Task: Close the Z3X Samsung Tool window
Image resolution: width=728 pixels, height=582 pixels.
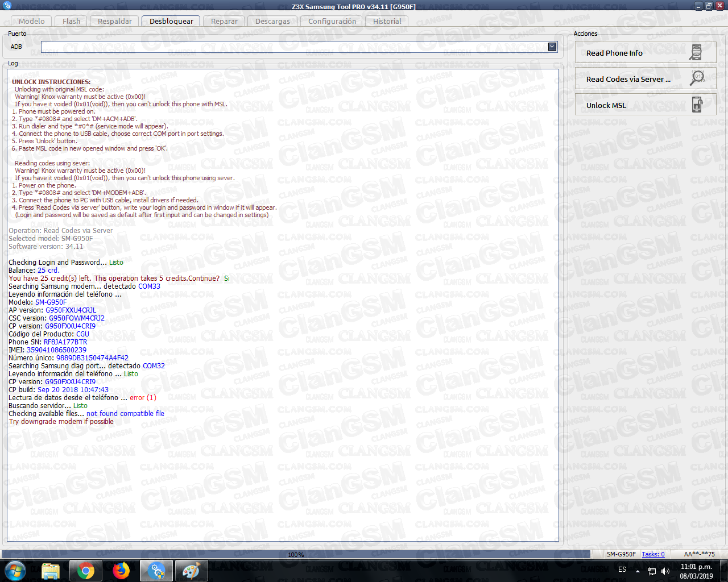Action: [x=720, y=6]
